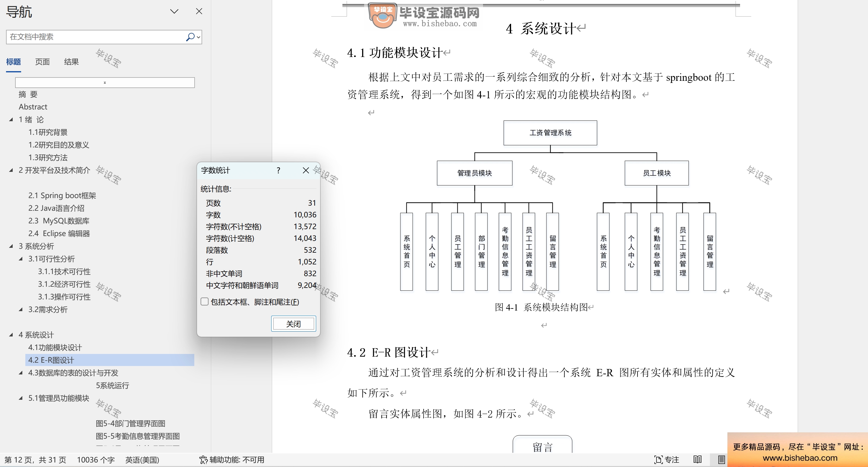Click the 图 4-1 系统模块结构图 caption
868x467 pixels.
(541, 307)
